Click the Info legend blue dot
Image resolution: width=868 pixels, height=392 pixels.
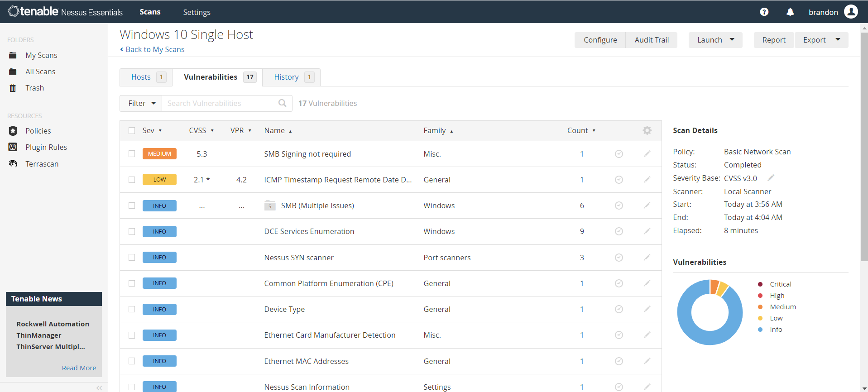pyautogui.click(x=760, y=330)
